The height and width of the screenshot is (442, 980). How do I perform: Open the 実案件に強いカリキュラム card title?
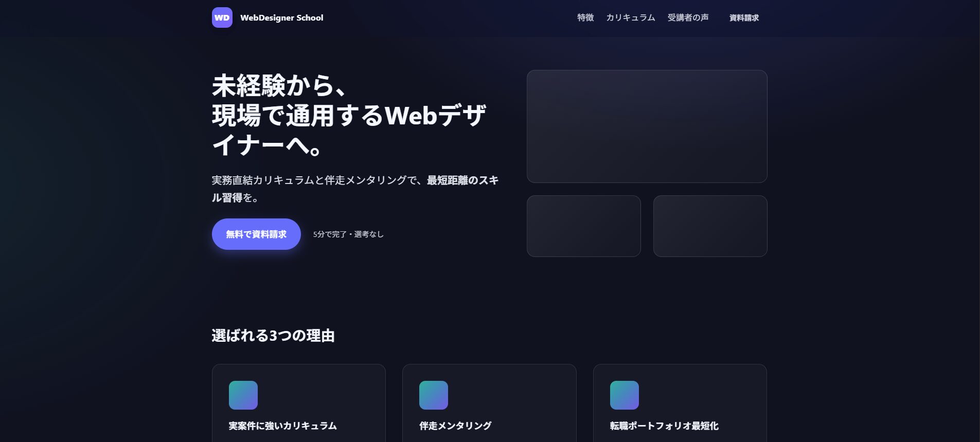tap(283, 426)
